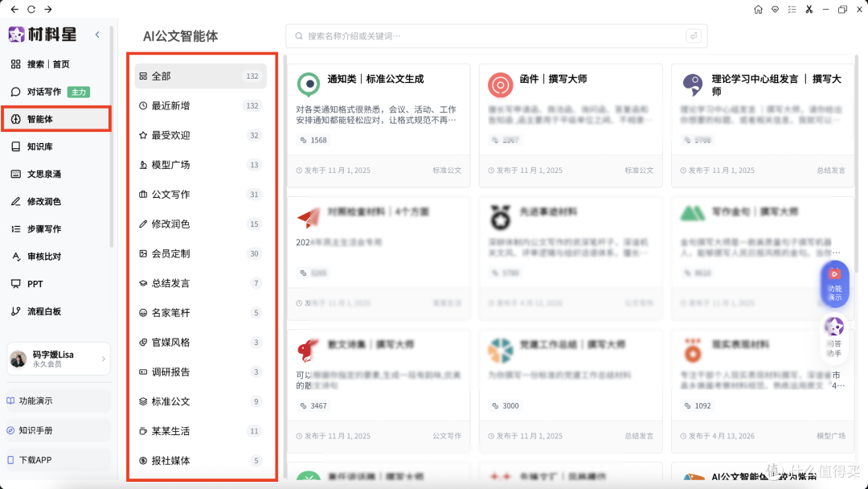Click the 报社媒体 category icon
This screenshot has width=868, height=489.
143,460
